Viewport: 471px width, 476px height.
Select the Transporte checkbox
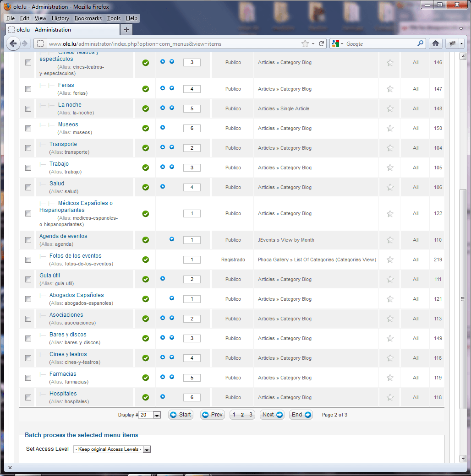click(x=28, y=148)
